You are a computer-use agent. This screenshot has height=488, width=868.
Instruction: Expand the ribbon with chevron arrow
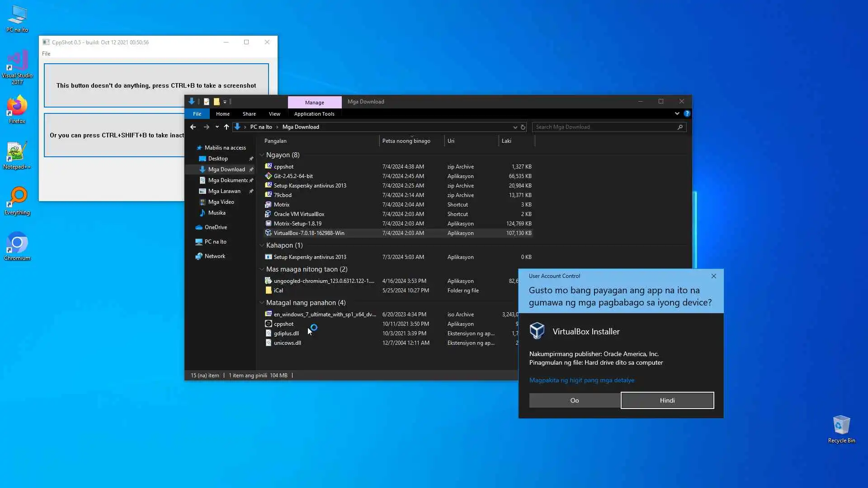pos(677,114)
